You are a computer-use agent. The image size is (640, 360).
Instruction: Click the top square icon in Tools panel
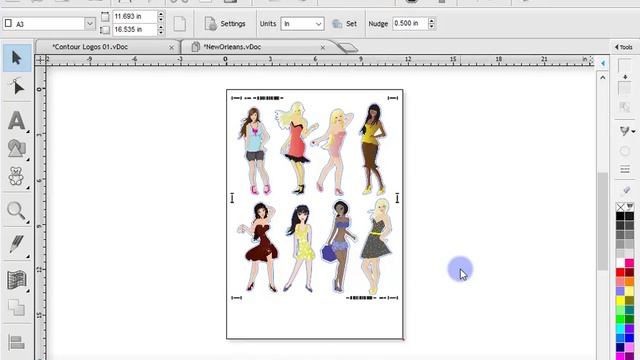point(624,66)
